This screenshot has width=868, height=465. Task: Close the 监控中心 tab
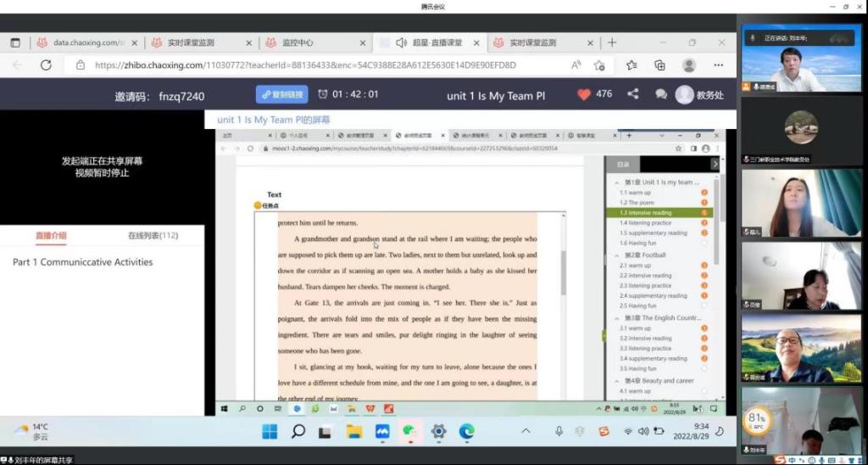click(363, 42)
